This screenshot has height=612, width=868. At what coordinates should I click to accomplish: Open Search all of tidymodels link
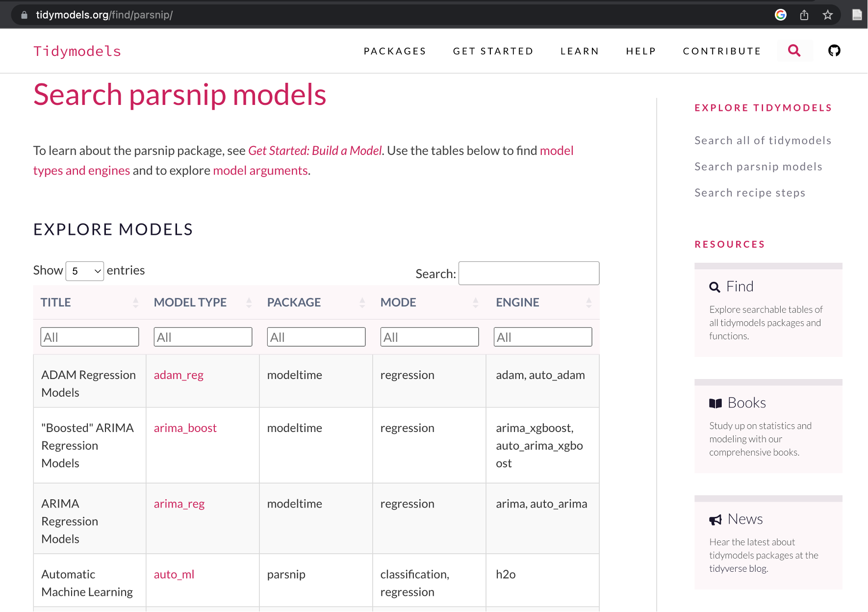pyautogui.click(x=763, y=140)
